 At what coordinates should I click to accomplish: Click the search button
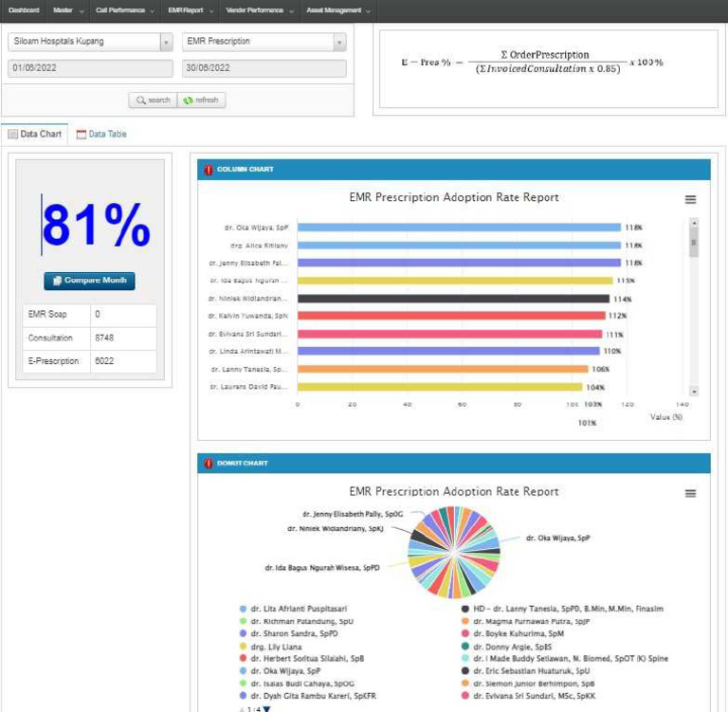(x=153, y=100)
